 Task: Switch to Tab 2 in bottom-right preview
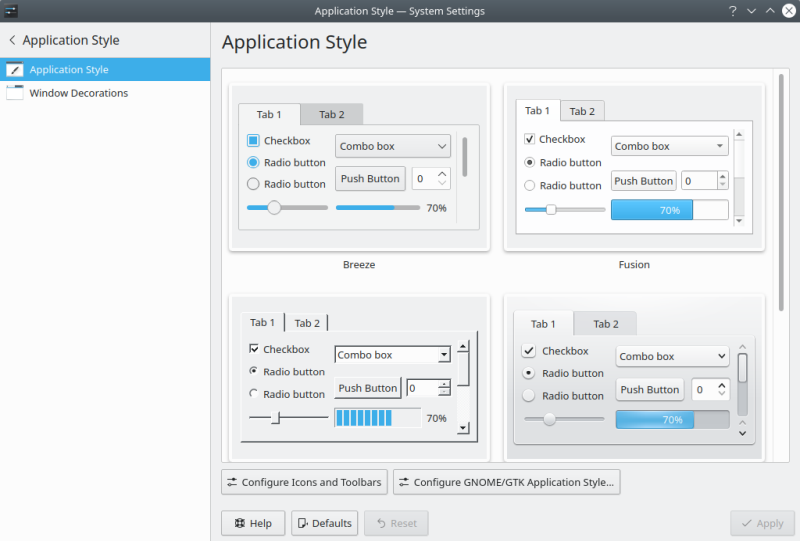tap(606, 324)
